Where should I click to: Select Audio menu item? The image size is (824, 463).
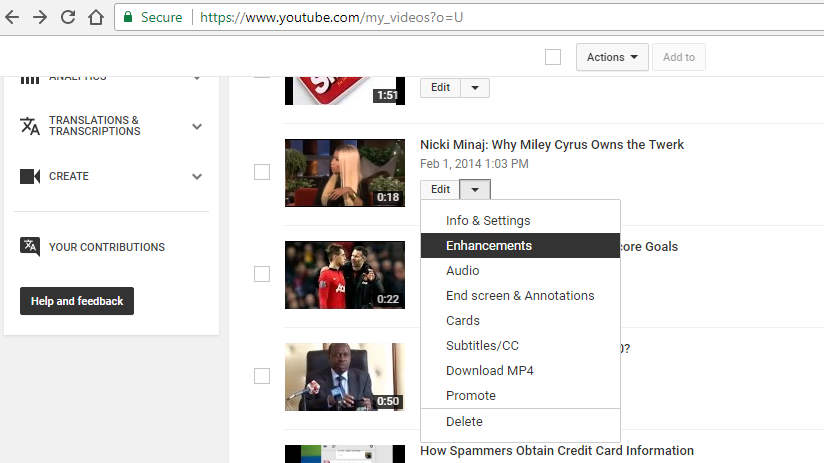pyautogui.click(x=520, y=271)
